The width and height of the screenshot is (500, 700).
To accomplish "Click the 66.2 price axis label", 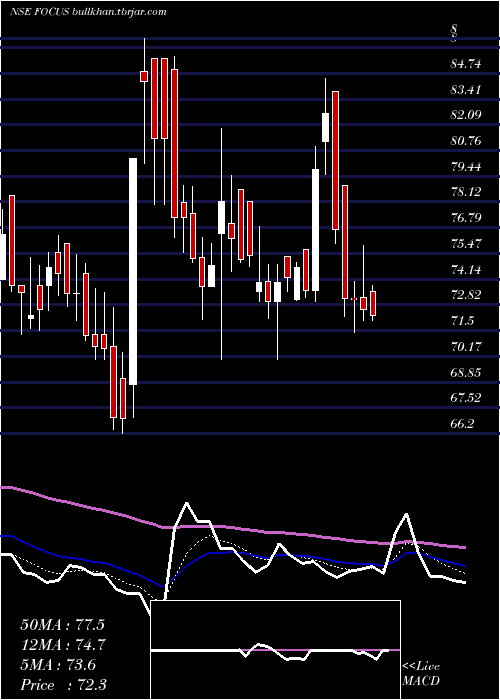I will point(462,424).
